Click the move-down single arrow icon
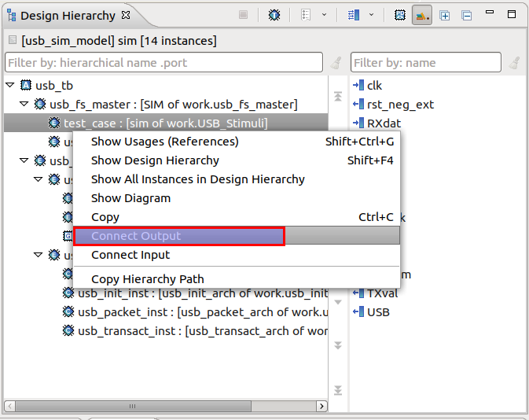 (x=338, y=302)
